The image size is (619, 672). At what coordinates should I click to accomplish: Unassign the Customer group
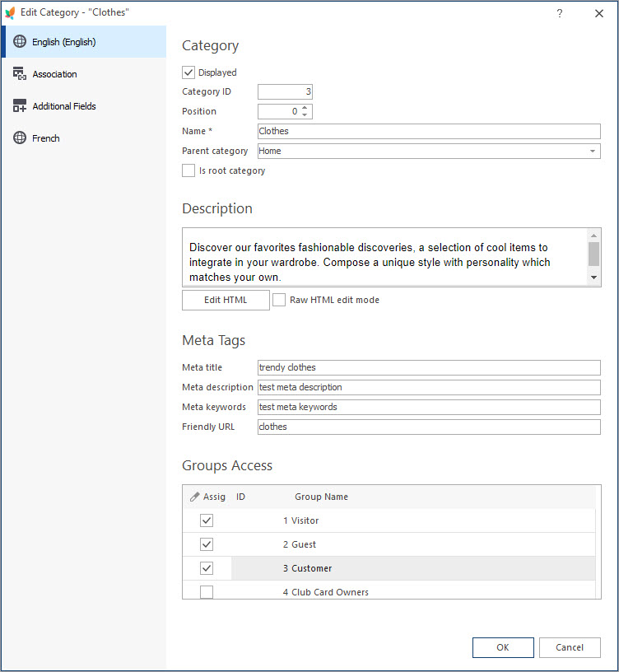coord(207,568)
